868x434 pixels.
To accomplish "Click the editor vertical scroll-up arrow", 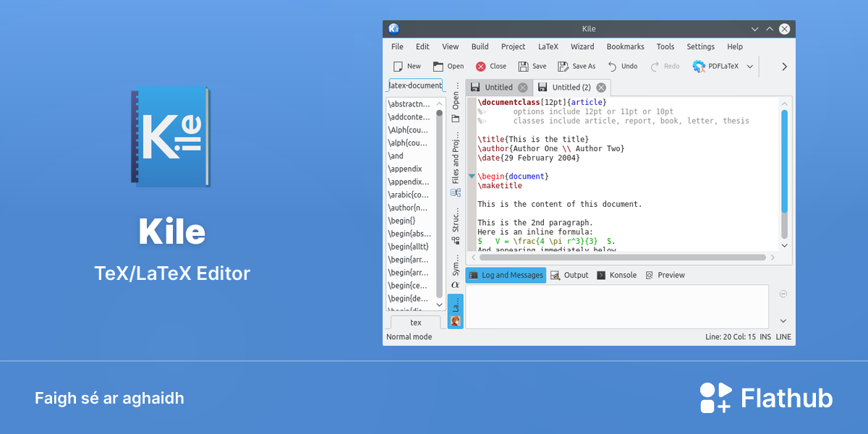I will pos(784,103).
